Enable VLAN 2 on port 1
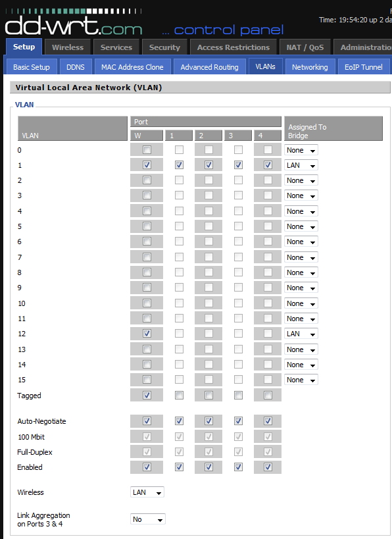Screen dimensions: 392x539 (x=179, y=180)
